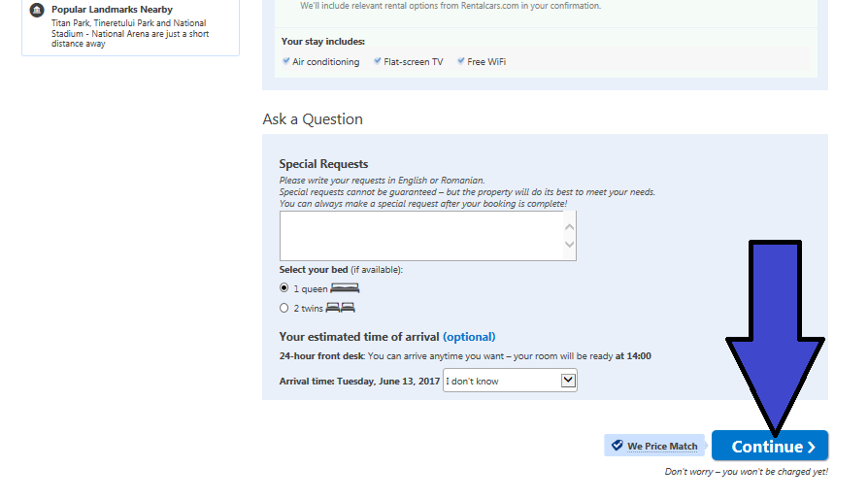Open the arrival time dropdown
This screenshot has height=500, width=868.
pyautogui.click(x=568, y=381)
